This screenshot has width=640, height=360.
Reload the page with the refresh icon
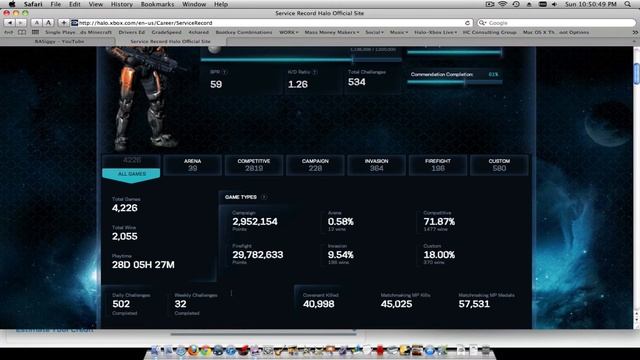(x=467, y=23)
